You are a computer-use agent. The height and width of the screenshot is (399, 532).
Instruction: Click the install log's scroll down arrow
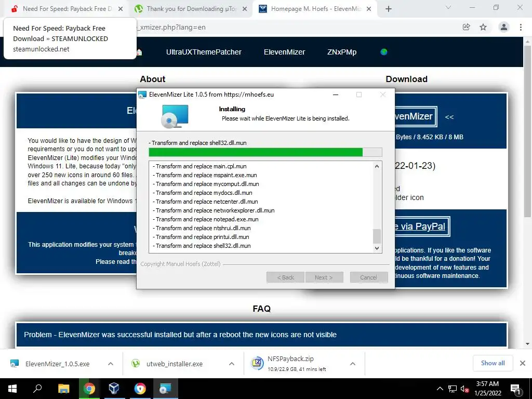click(377, 248)
